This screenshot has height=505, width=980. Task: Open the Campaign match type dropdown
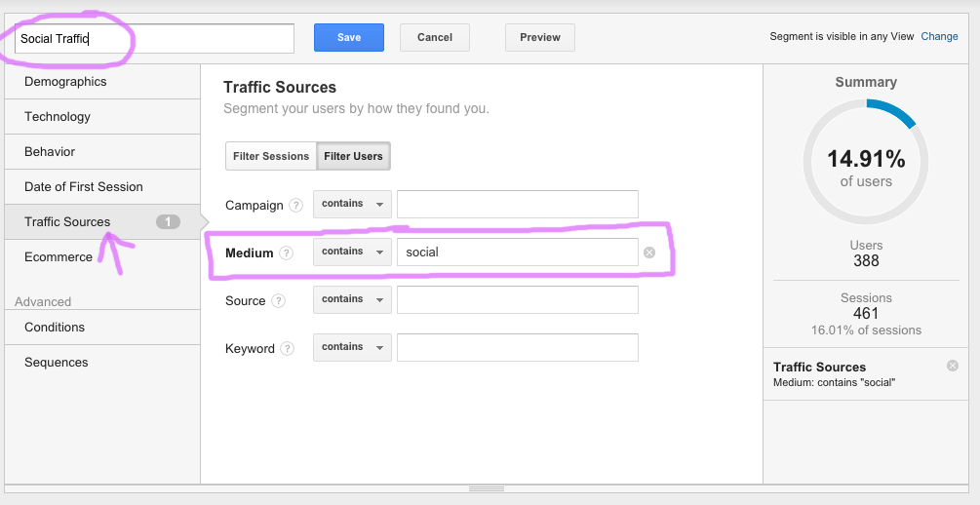coord(352,204)
